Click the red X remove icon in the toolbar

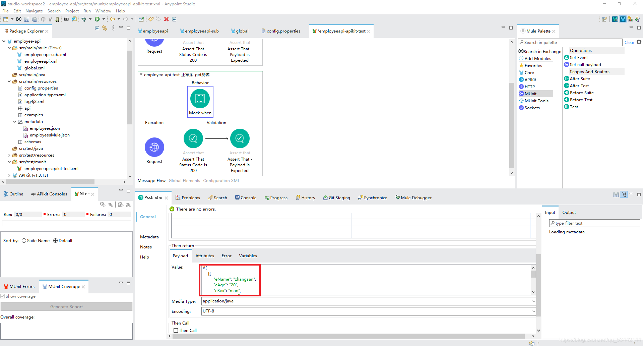point(166,19)
